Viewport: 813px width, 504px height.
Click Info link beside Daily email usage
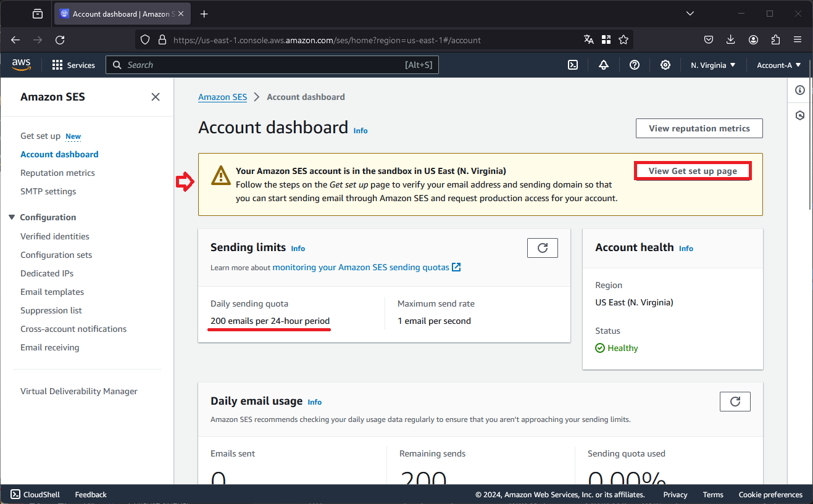315,402
